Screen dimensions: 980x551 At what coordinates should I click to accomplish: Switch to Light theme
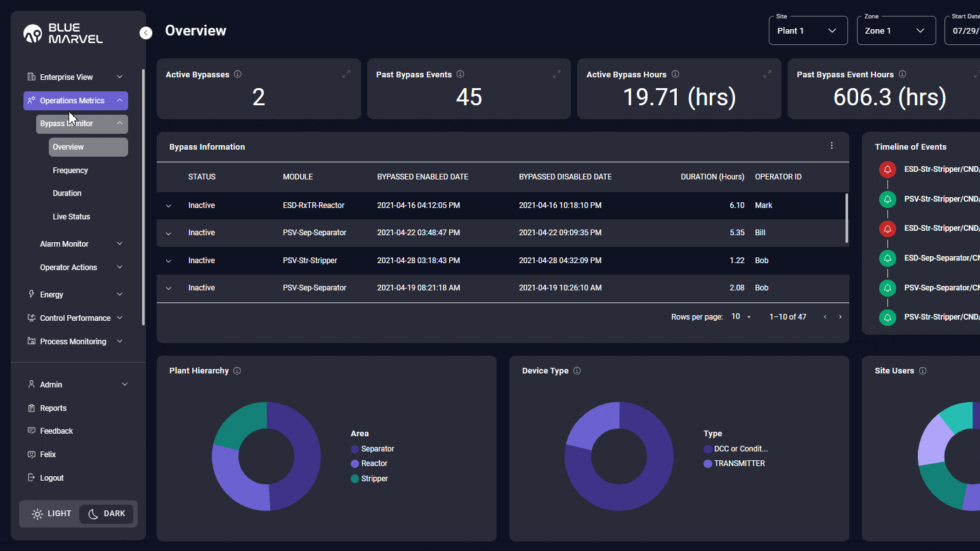pyautogui.click(x=51, y=514)
